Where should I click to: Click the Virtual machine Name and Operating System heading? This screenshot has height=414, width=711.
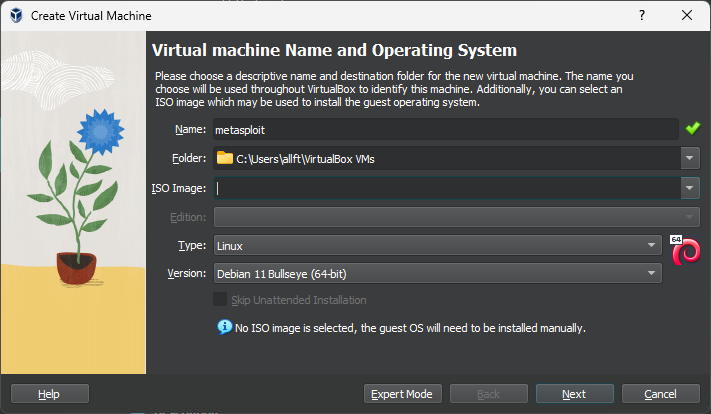334,50
